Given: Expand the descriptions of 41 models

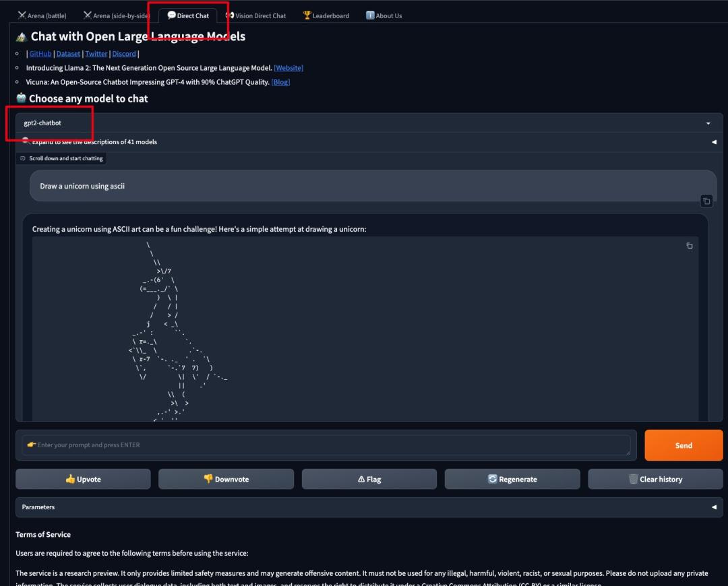Looking at the screenshot, I should (369, 142).
